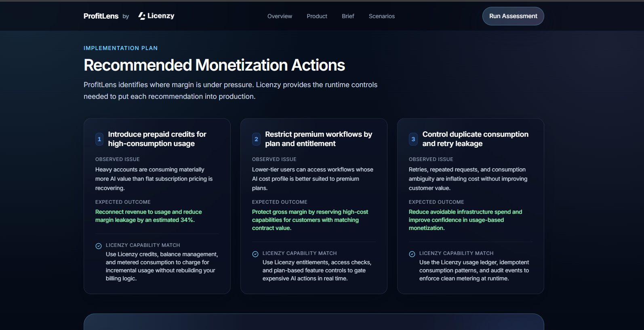Click the Run Assessment button

[513, 16]
